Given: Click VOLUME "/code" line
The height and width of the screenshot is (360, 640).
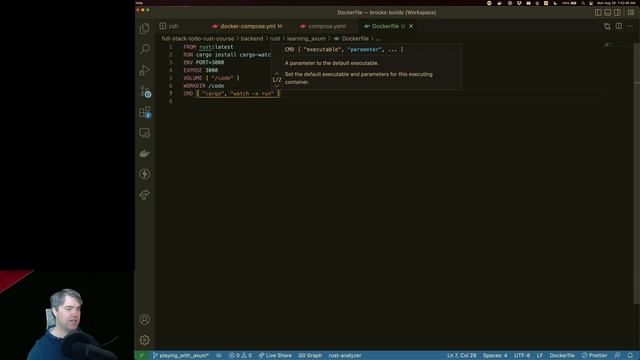Looking at the screenshot, I should tap(211, 78).
